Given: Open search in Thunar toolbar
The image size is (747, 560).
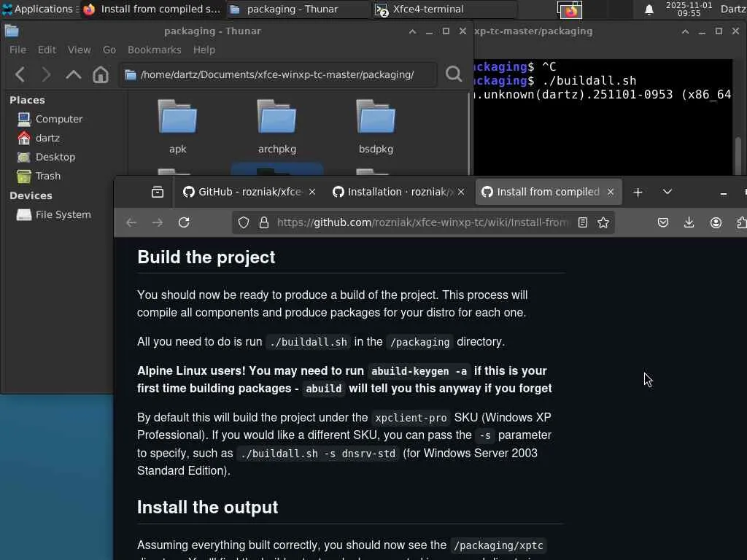Looking at the screenshot, I should pyautogui.click(x=454, y=74).
